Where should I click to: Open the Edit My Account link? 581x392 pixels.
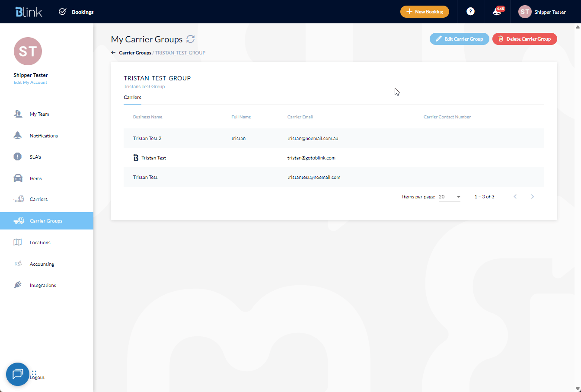(x=30, y=83)
